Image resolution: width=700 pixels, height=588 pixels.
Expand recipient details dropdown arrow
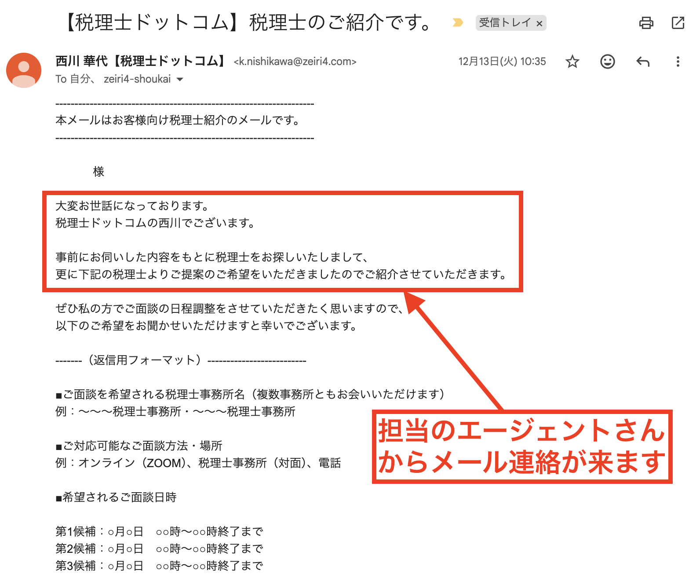click(x=180, y=80)
